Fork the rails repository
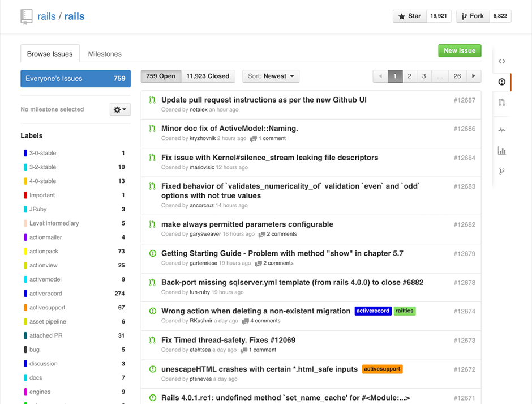Screen dimensions: 532x404 click(x=473, y=16)
